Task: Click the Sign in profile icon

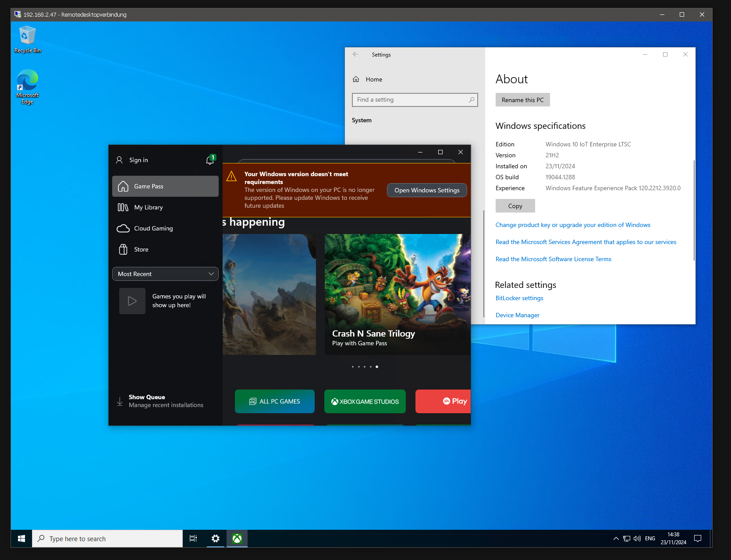Action: 119,160
